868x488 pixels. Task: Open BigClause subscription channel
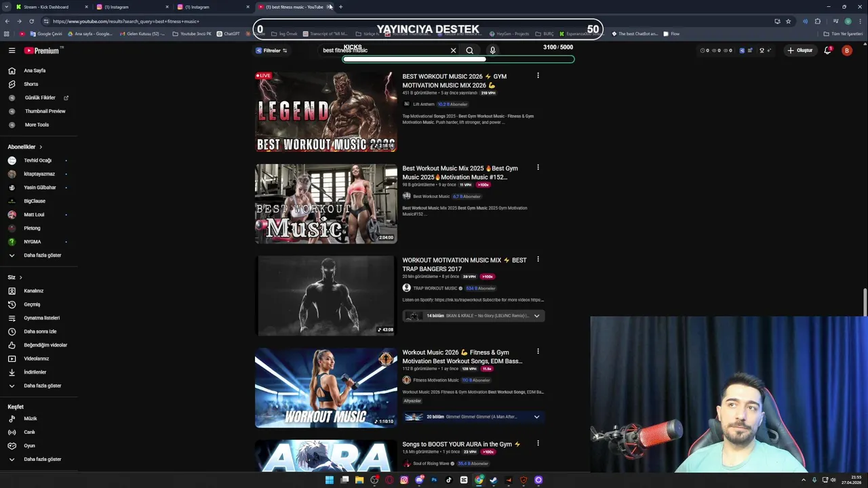click(35, 201)
